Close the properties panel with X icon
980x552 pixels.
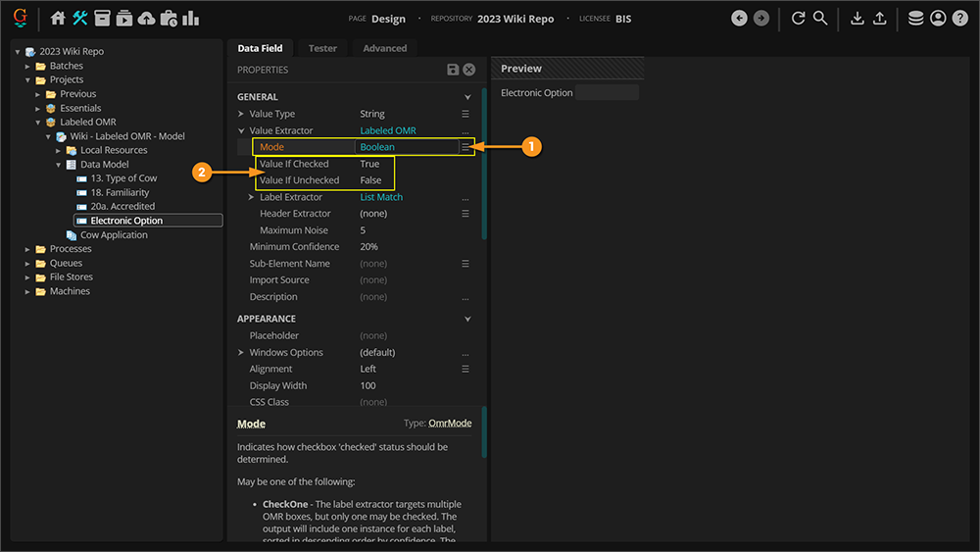(469, 70)
